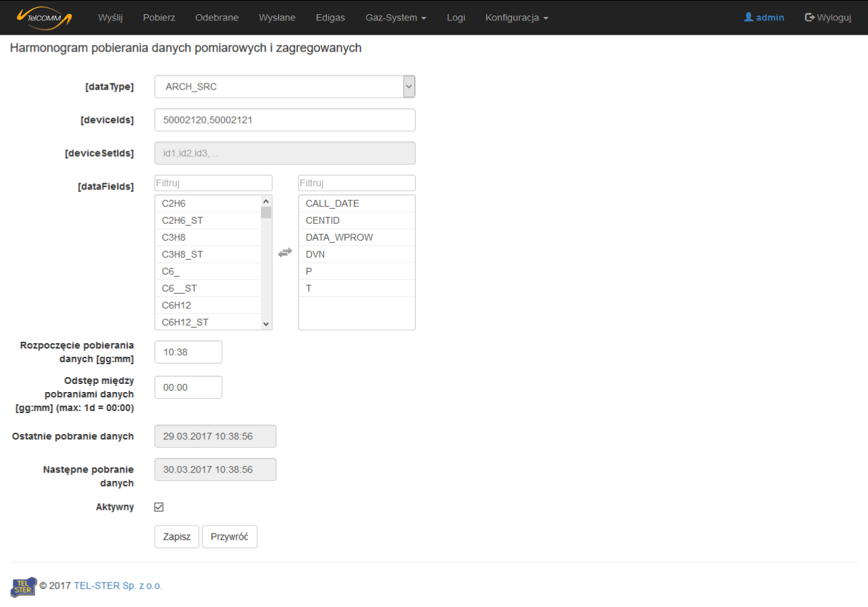Open the Wyślij menu item
868x607 pixels.
(111, 18)
